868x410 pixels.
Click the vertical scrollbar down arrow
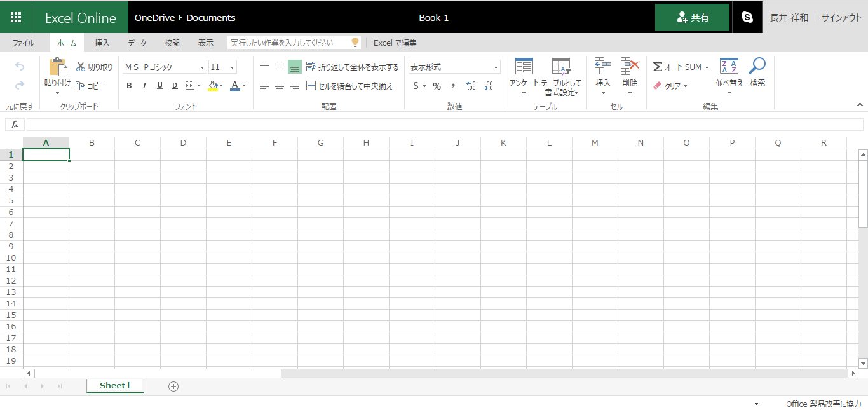tap(863, 363)
